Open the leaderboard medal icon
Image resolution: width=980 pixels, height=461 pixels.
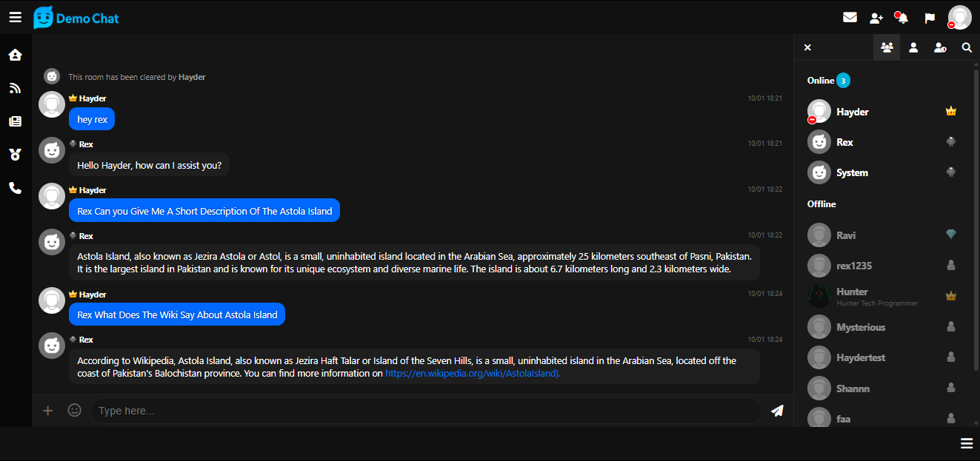[15, 155]
